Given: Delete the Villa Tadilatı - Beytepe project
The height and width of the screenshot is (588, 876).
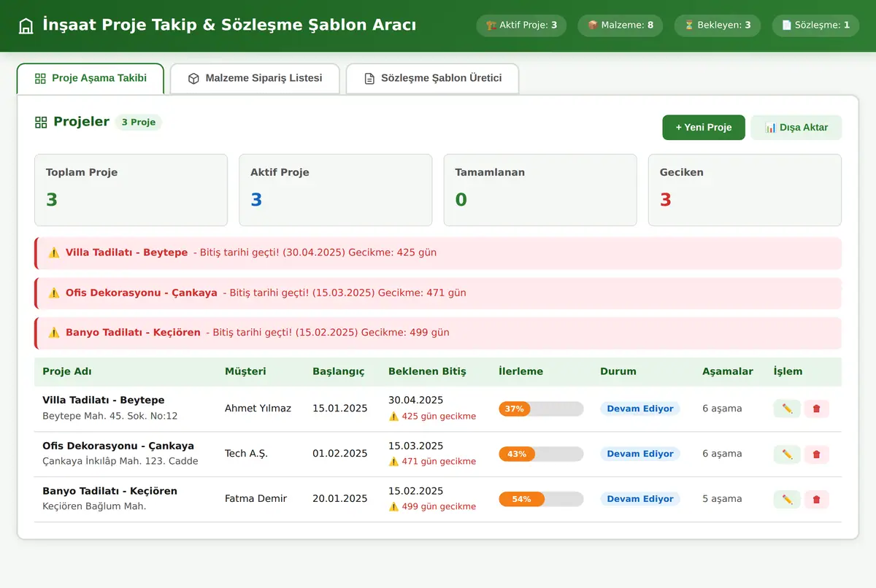Looking at the screenshot, I should click(816, 409).
